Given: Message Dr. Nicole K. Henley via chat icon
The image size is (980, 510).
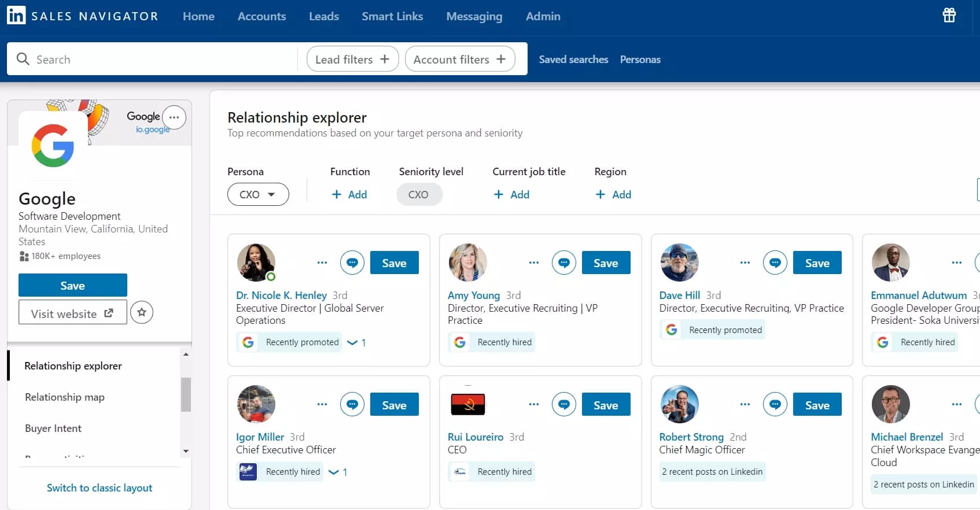Looking at the screenshot, I should [x=352, y=263].
